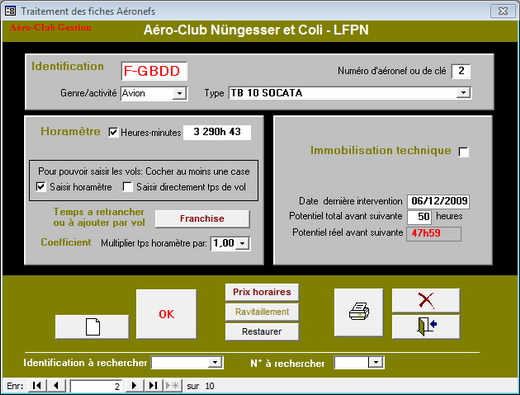This screenshot has width=520, height=395.
Task: Click the record number box in navigation bar
Action: [96, 386]
